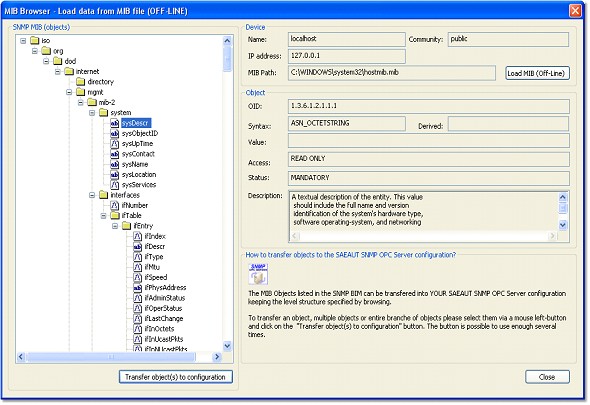Image resolution: width=590 pixels, height=405 pixels.
Task: Collapse the dod tree node
Action: [46, 61]
